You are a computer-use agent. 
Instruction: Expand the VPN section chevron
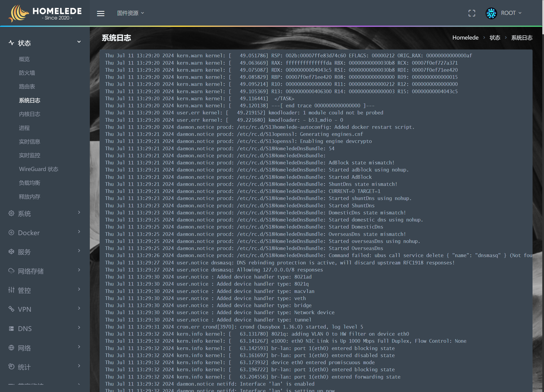click(x=79, y=308)
